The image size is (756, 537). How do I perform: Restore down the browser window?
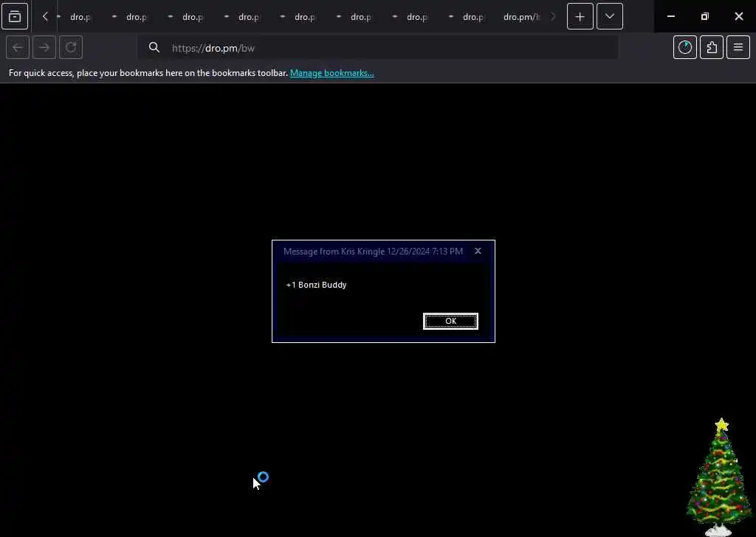click(705, 16)
